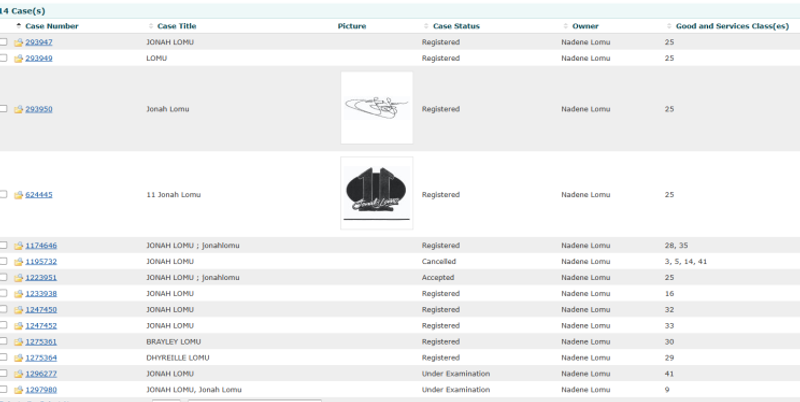Select the checkbox for case 1223951
The height and width of the screenshot is (402, 800).
(4, 277)
